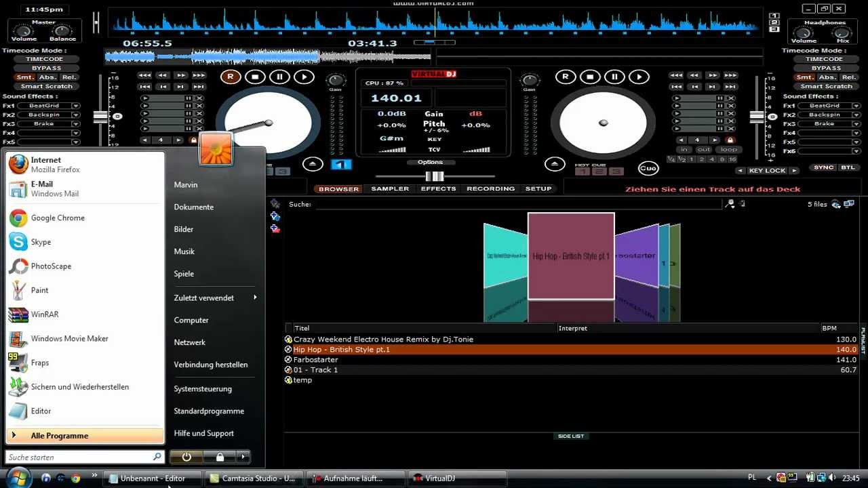
Task: Start Fraps from the Start menu
Action: click(x=85, y=363)
